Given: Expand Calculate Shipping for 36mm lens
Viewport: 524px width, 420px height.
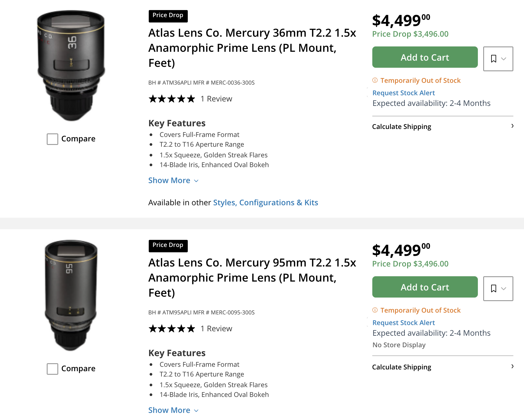Looking at the screenshot, I should click(x=443, y=127).
